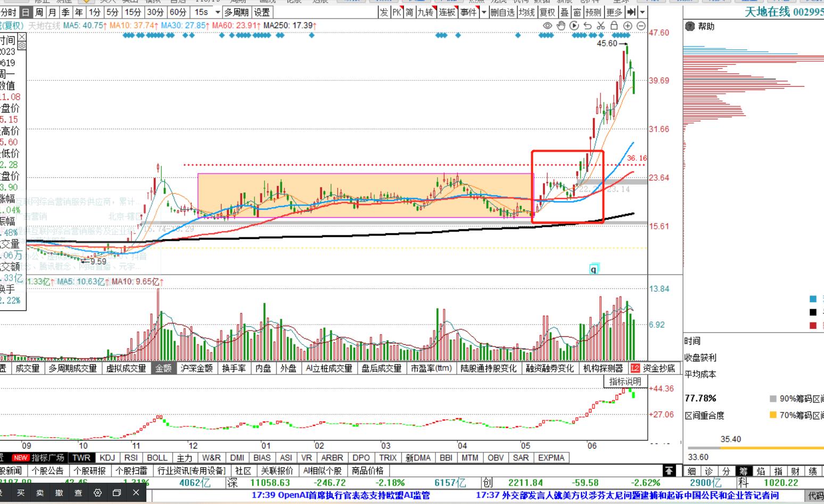Switch to weekly 周 period
824x504 pixels.
pyautogui.click(x=39, y=12)
